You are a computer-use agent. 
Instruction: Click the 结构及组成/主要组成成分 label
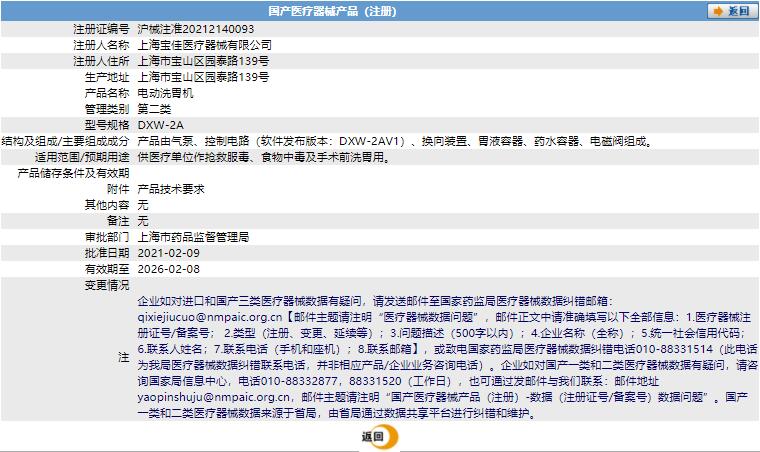pos(65,141)
